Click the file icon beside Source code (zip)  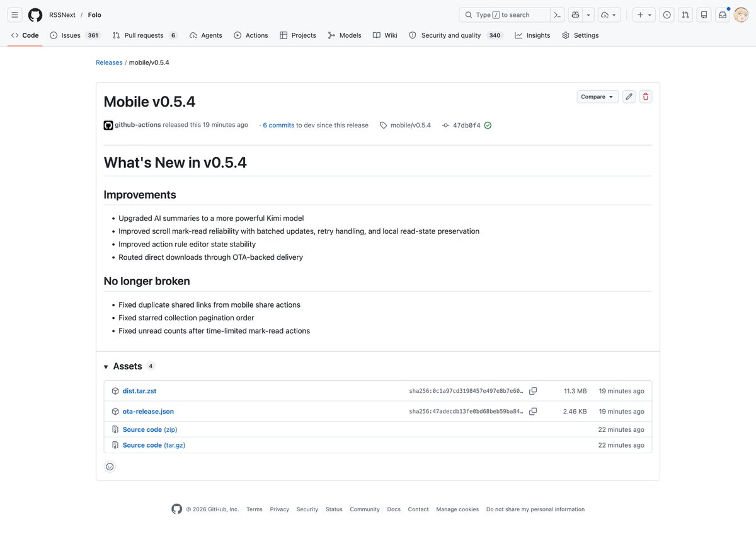click(115, 429)
